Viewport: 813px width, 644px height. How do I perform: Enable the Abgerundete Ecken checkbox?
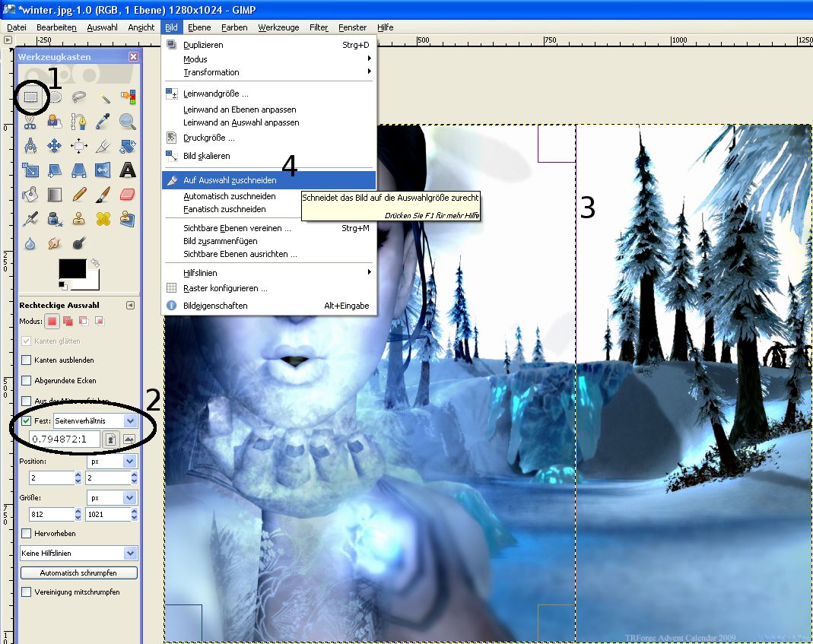(x=26, y=381)
